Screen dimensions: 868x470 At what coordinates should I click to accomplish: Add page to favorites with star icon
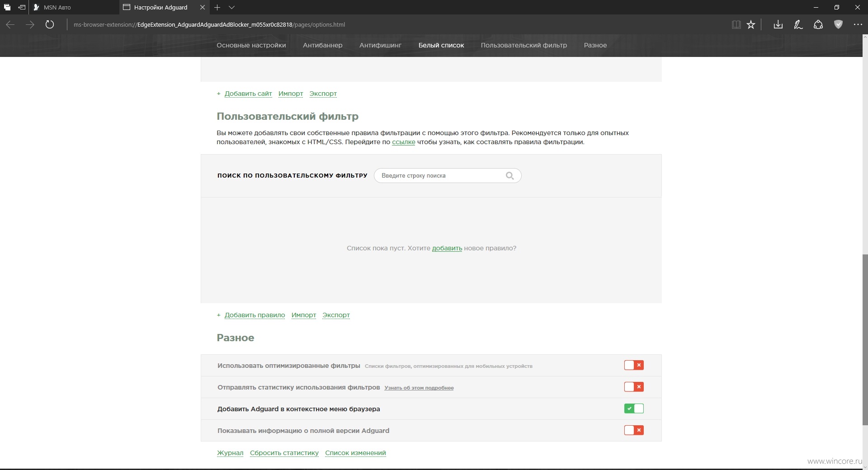tap(751, 25)
